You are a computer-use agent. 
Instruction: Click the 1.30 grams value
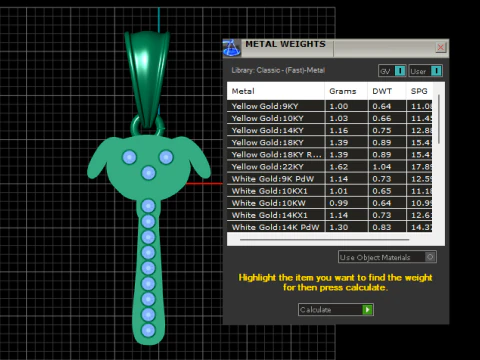pyautogui.click(x=339, y=227)
